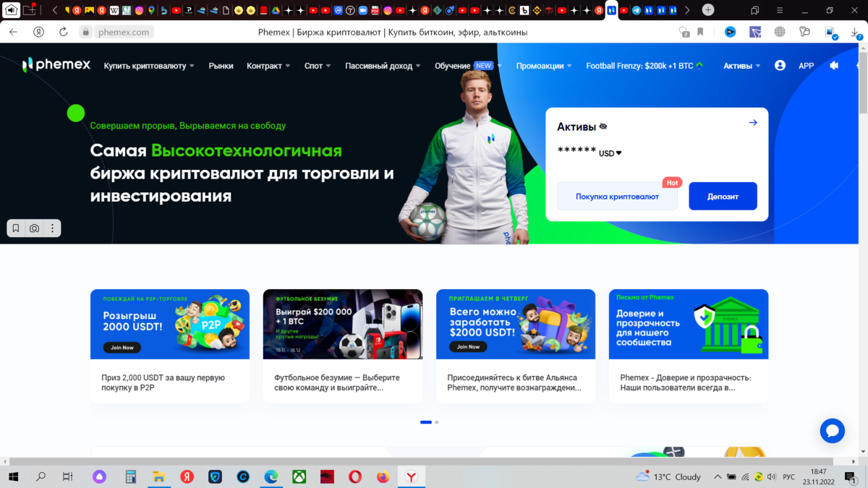Click Join Now on $2000 USDT banner

tap(468, 347)
